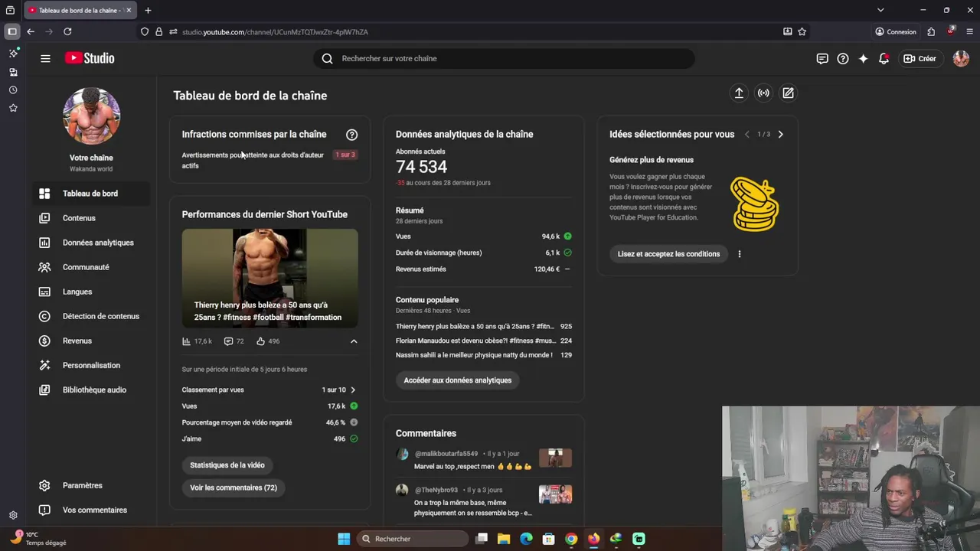Click Statistiques de la vidéo button
Screen dimensions: 980x551
[x=227, y=465]
